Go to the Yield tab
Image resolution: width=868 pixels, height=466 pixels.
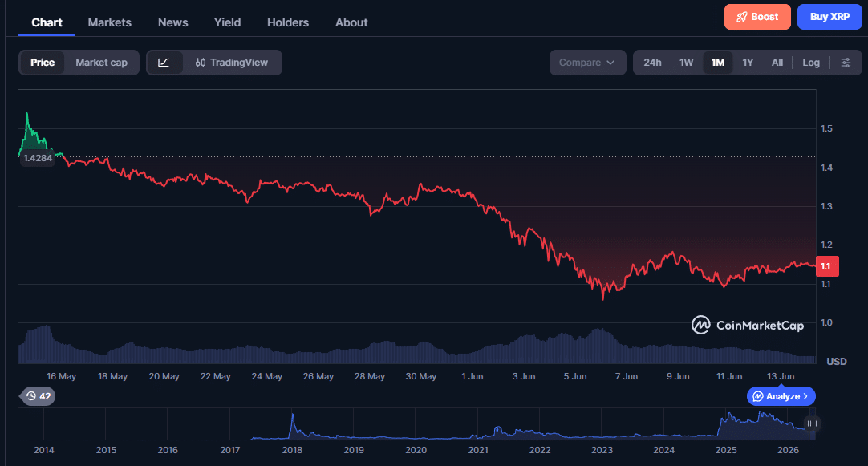coord(228,22)
